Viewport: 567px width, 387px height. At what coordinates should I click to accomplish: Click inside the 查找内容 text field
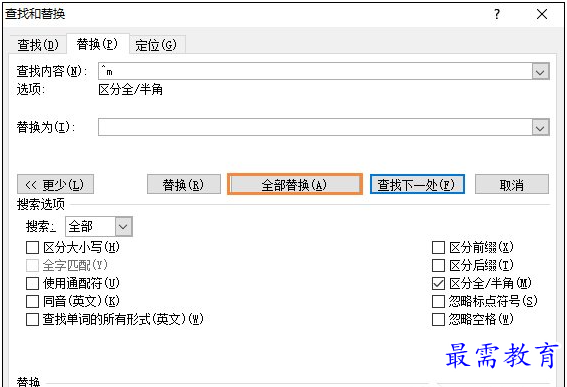315,71
